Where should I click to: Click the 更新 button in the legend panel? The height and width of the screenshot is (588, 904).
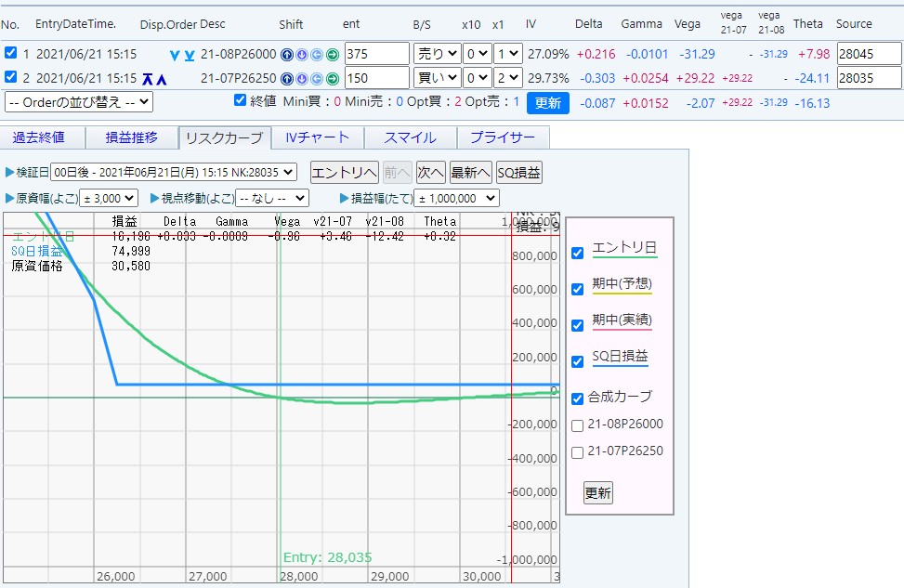tap(597, 493)
